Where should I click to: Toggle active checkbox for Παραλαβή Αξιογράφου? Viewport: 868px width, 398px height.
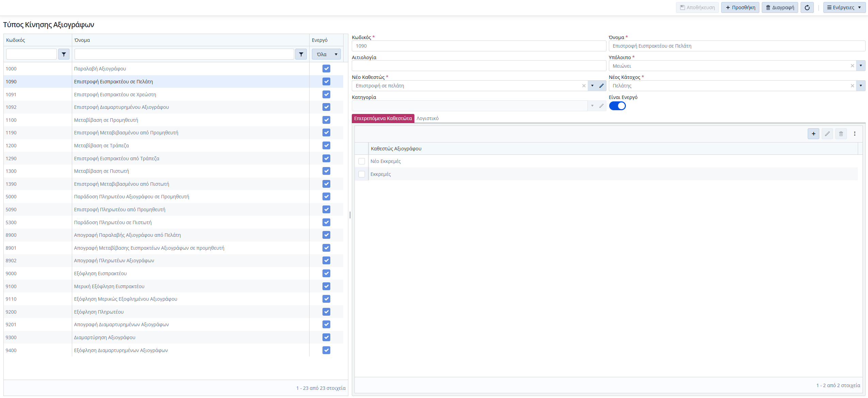coord(326,69)
